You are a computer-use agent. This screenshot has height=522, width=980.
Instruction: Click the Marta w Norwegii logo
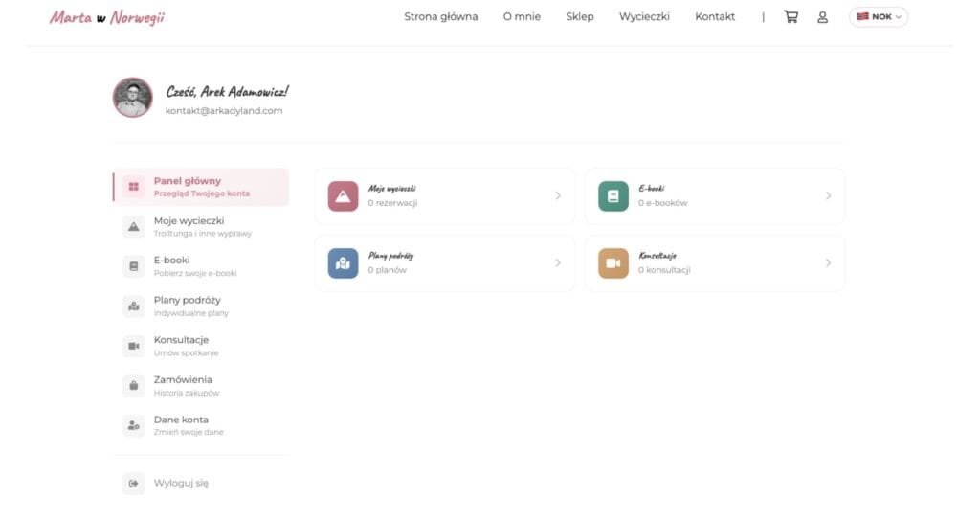tap(107, 17)
